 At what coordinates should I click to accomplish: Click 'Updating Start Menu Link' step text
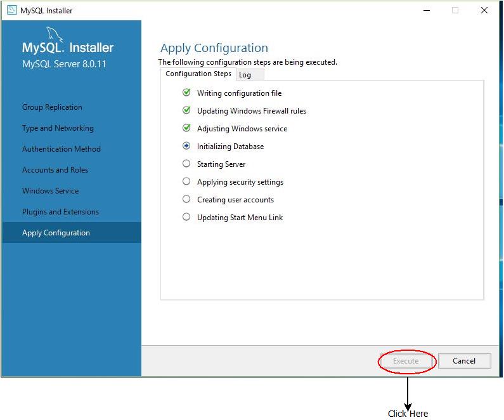pos(240,218)
